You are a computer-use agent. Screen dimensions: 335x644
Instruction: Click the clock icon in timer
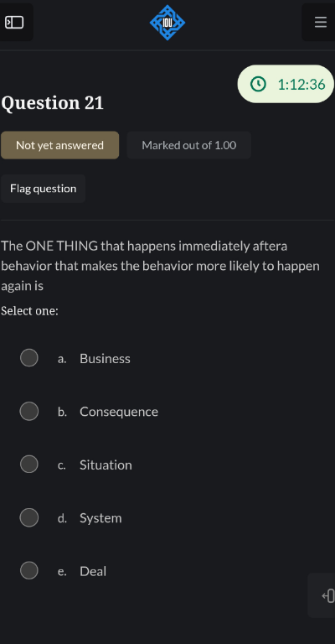[x=258, y=84]
